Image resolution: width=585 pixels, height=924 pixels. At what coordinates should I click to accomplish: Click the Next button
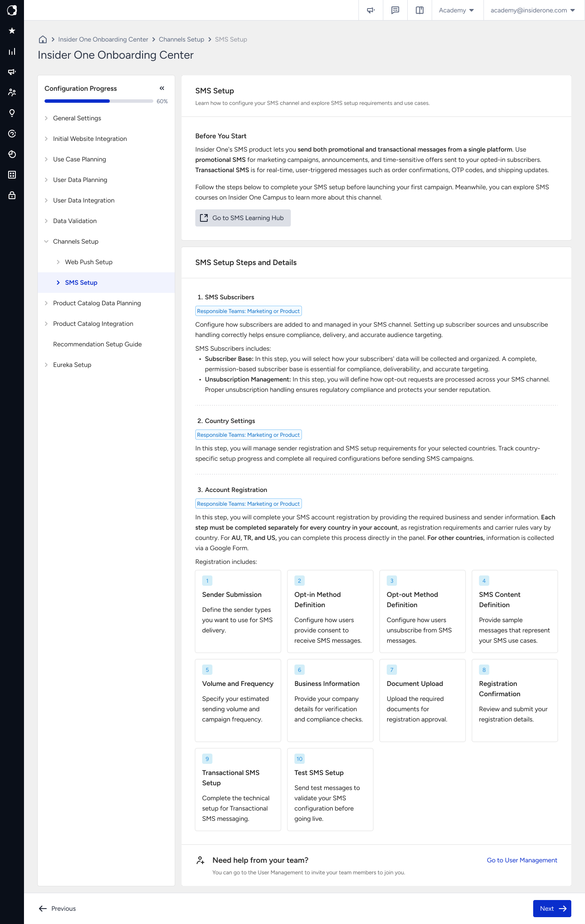tap(552, 909)
